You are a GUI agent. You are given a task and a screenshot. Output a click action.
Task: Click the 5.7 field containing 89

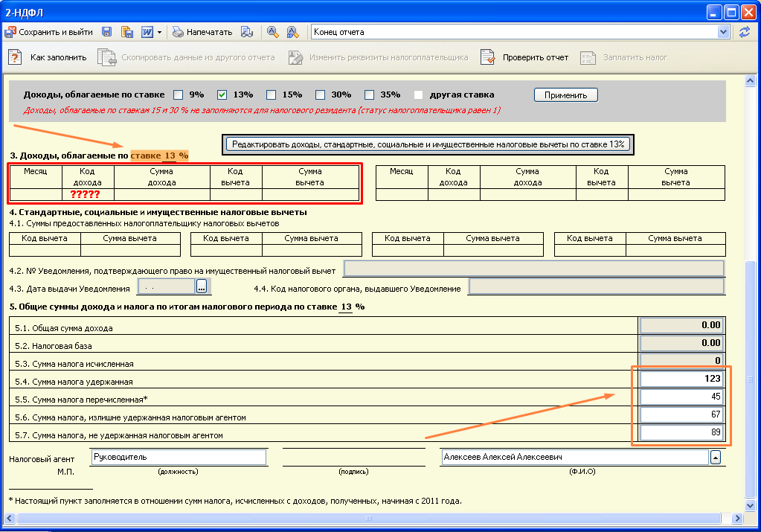[682, 432]
